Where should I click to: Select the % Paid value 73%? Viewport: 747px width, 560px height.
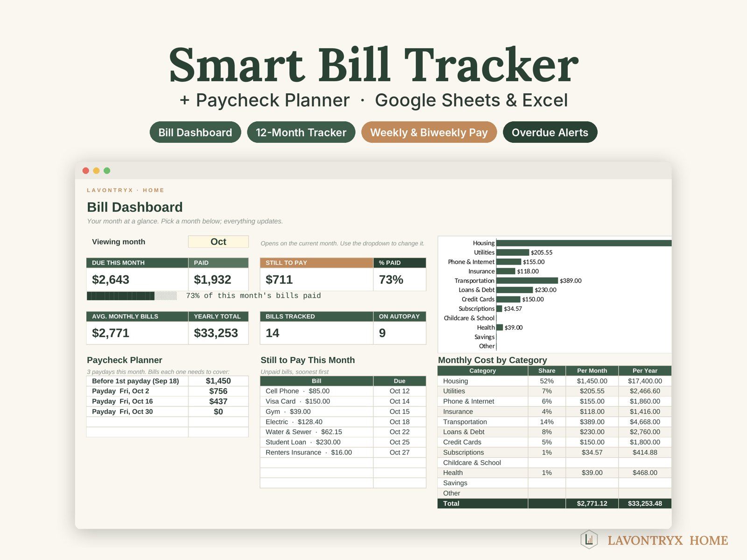tap(391, 280)
